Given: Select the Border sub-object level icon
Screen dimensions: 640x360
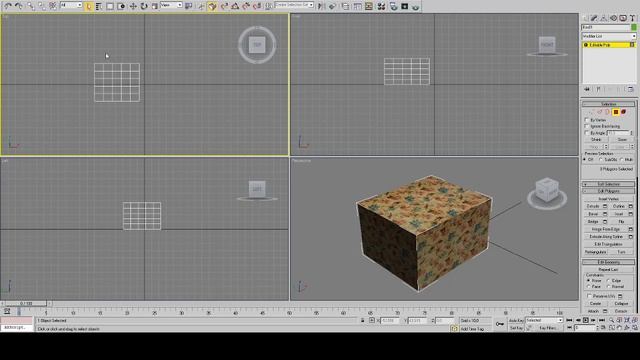Looking at the screenshot, I should (607, 111).
